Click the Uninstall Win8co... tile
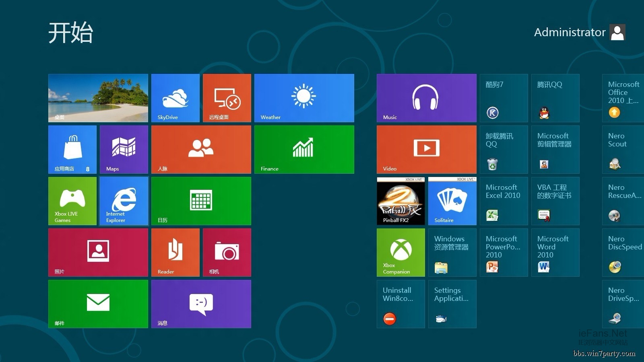This screenshot has width=644, height=362. [x=400, y=304]
